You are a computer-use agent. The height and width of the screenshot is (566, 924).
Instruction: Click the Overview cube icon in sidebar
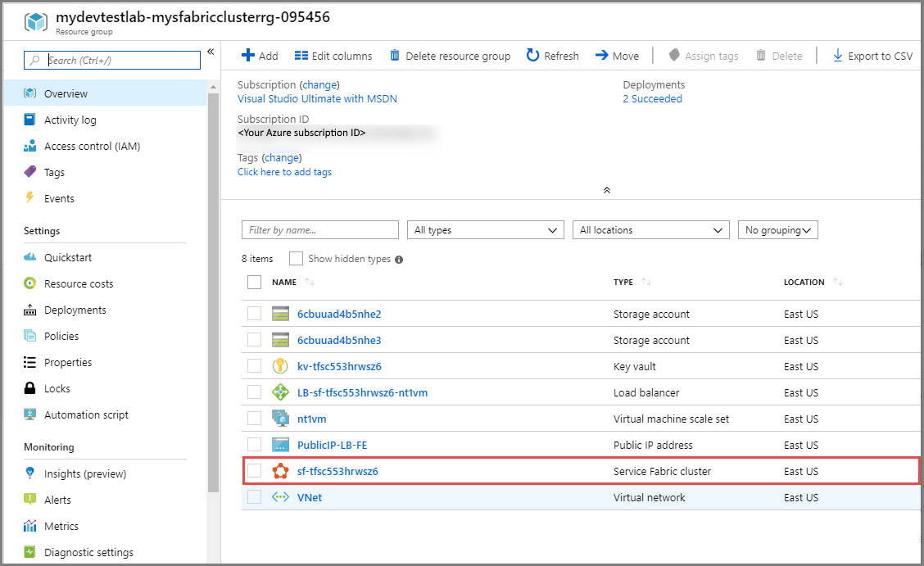[30, 93]
